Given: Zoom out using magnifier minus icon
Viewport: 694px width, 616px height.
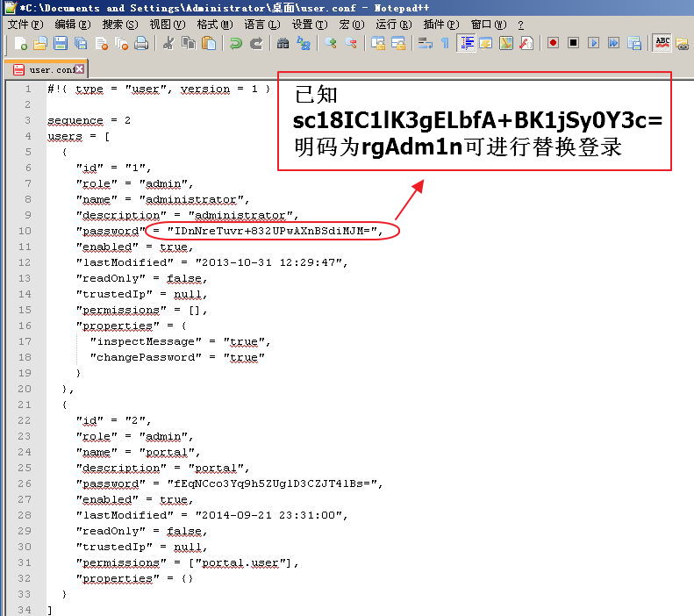Looking at the screenshot, I should point(351,43).
